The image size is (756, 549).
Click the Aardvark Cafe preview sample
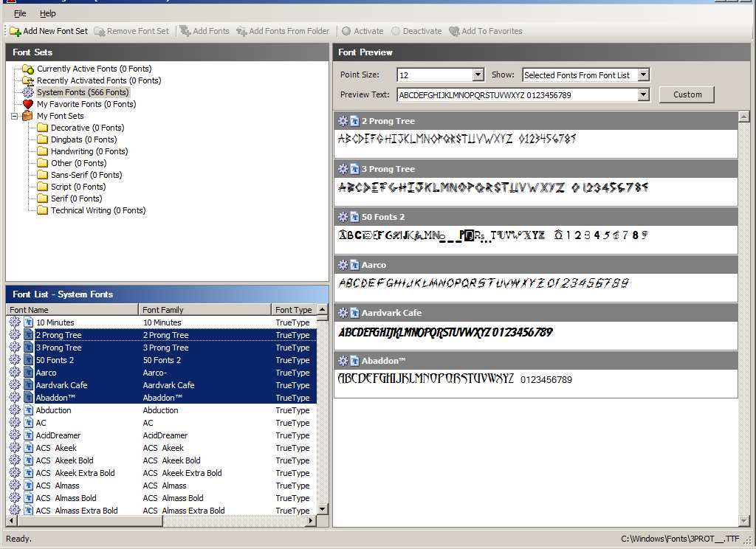click(x=445, y=333)
